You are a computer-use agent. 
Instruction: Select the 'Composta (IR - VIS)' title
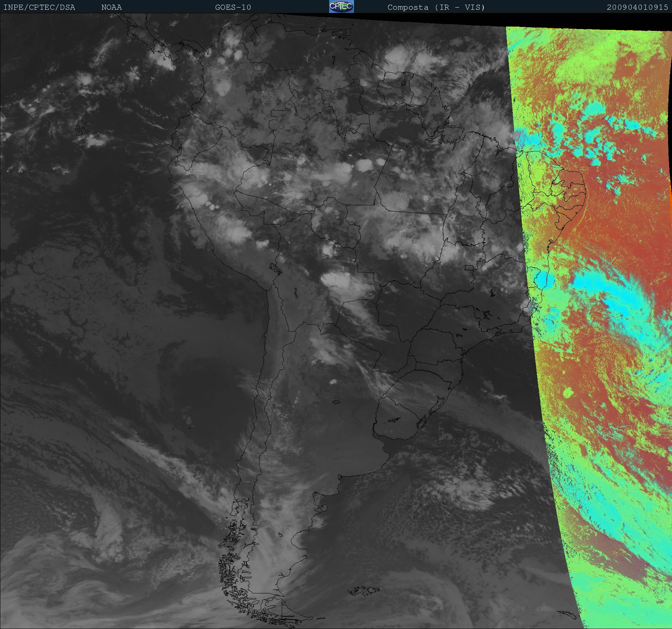[436, 7]
